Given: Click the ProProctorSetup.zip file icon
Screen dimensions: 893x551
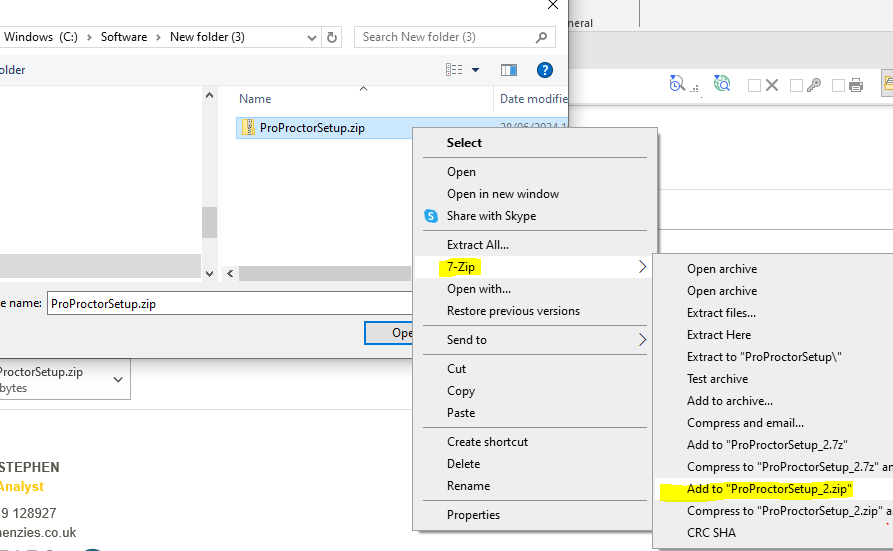Looking at the screenshot, I should tap(247, 128).
